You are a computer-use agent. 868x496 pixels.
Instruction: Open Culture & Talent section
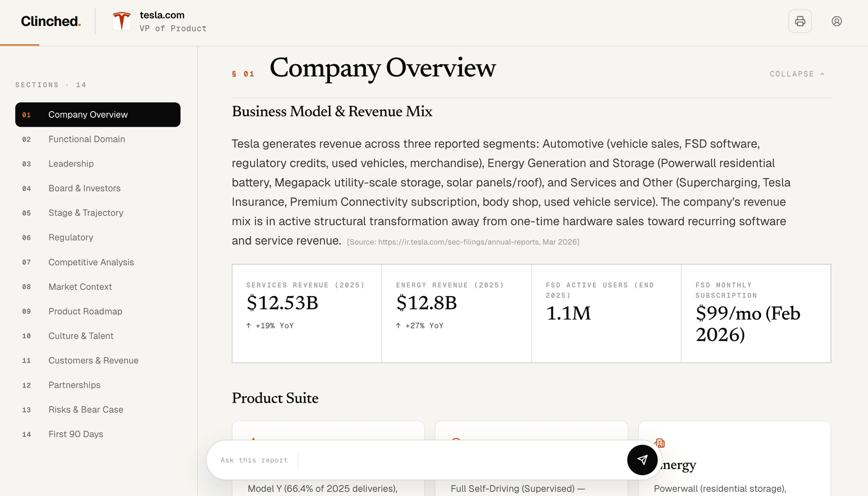pyautogui.click(x=98, y=336)
